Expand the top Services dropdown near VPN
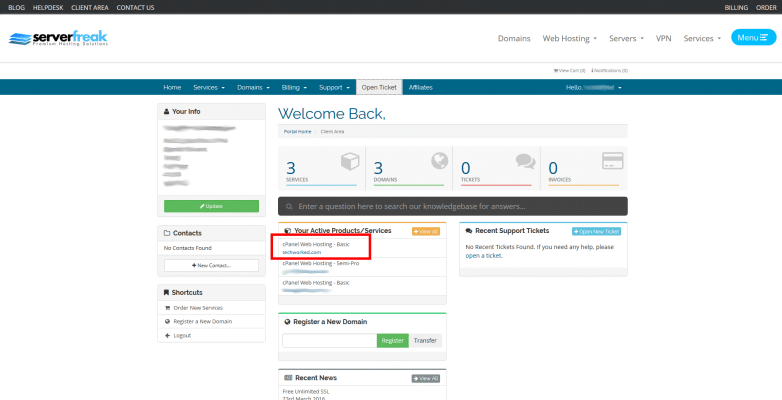The height and width of the screenshot is (400, 782). 702,38
